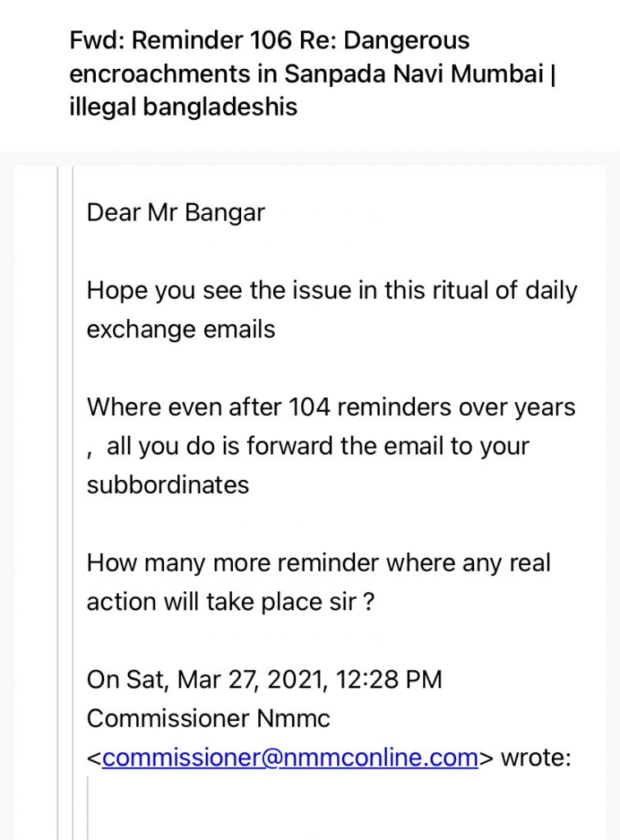Click the '12:28 PM' timestamp

[x=389, y=679]
